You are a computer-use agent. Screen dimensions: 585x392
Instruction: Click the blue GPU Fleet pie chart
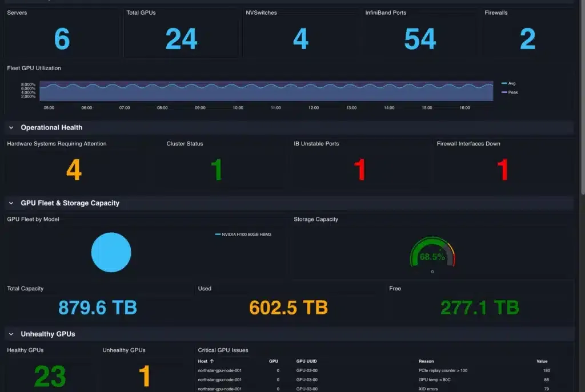[111, 252]
